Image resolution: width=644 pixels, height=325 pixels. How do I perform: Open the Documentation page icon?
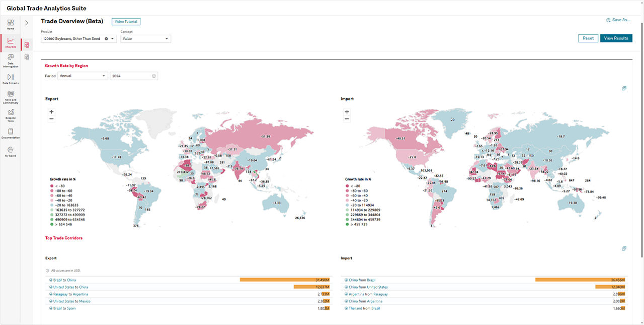[x=10, y=133]
